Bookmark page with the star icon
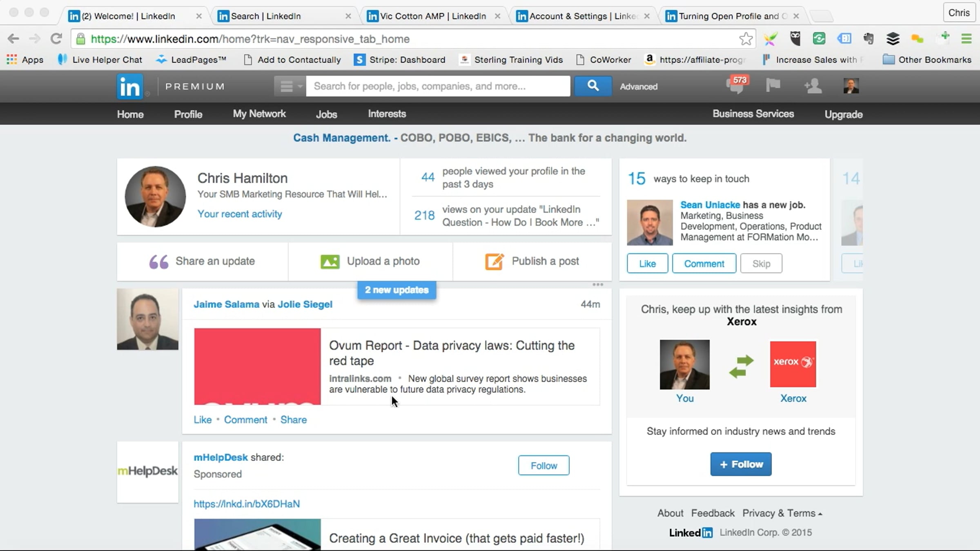Image resolution: width=980 pixels, height=551 pixels. tap(746, 39)
